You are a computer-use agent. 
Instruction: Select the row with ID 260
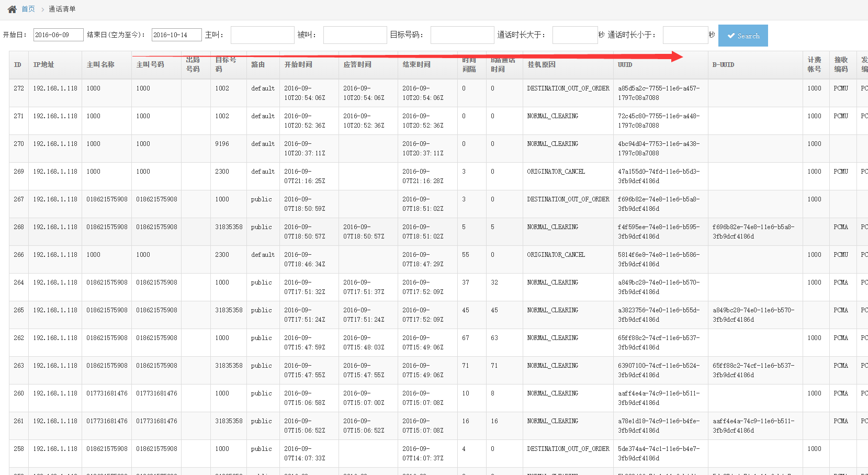click(x=19, y=393)
